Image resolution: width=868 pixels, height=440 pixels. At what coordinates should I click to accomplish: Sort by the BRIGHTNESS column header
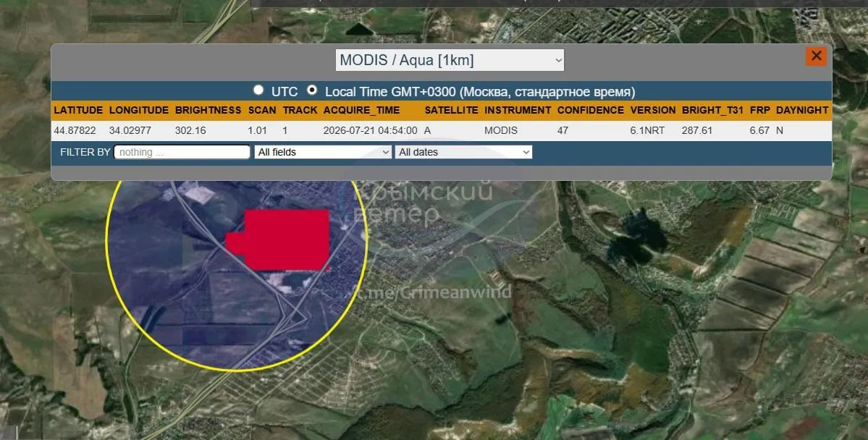(208, 110)
